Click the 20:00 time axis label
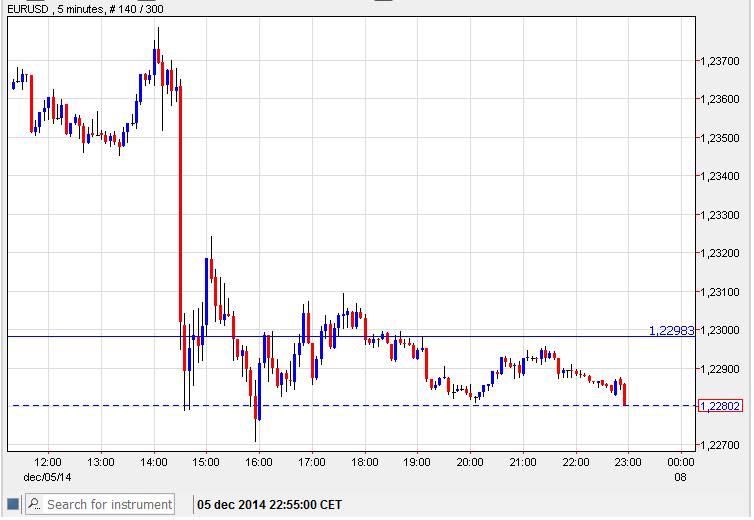 (469, 462)
